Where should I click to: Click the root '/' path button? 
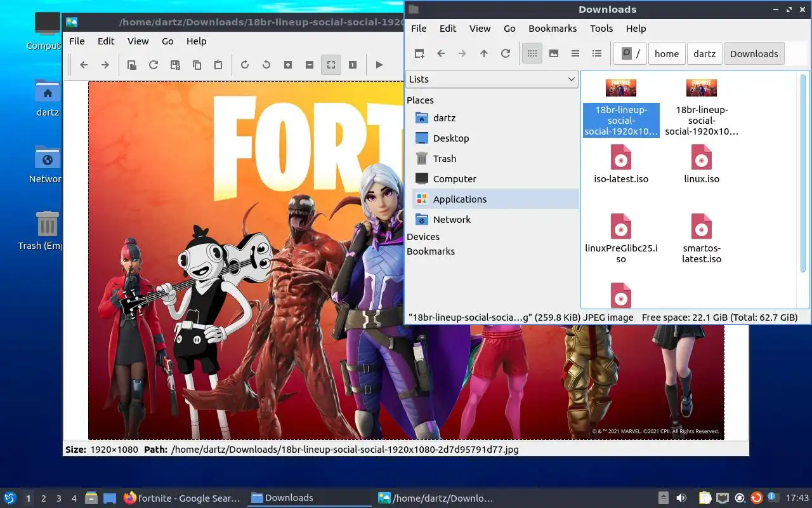click(631, 53)
